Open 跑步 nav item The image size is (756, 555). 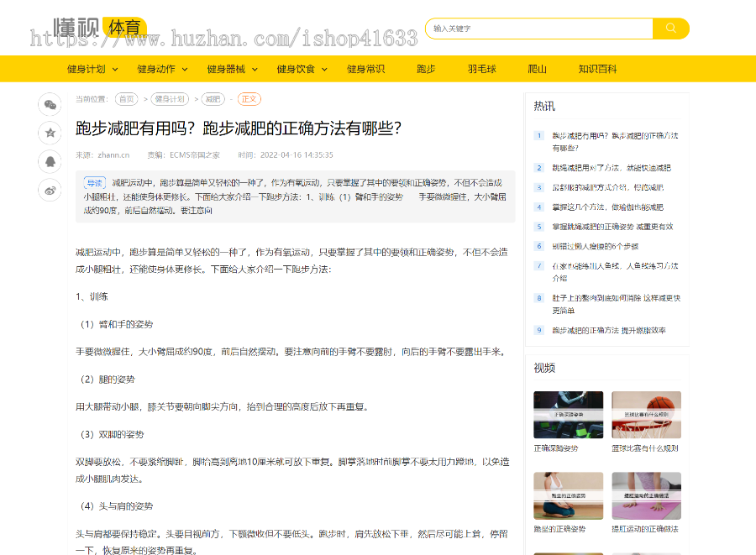click(426, 69)
